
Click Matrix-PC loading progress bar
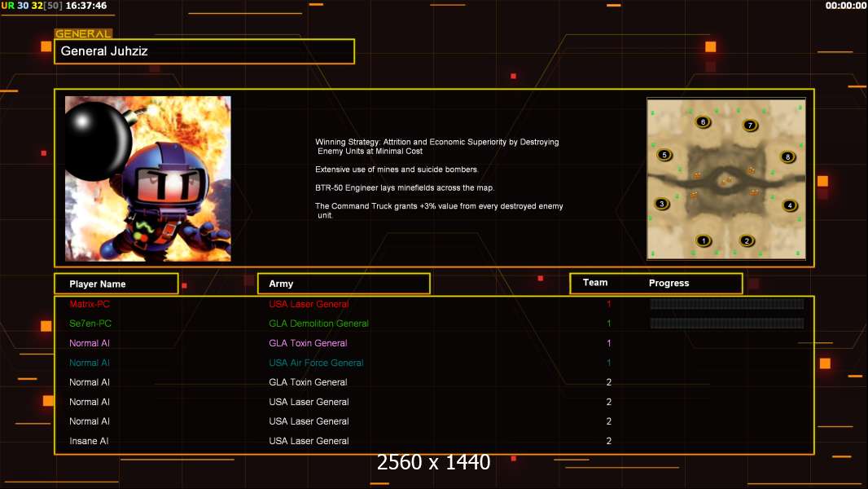point(727,303)
